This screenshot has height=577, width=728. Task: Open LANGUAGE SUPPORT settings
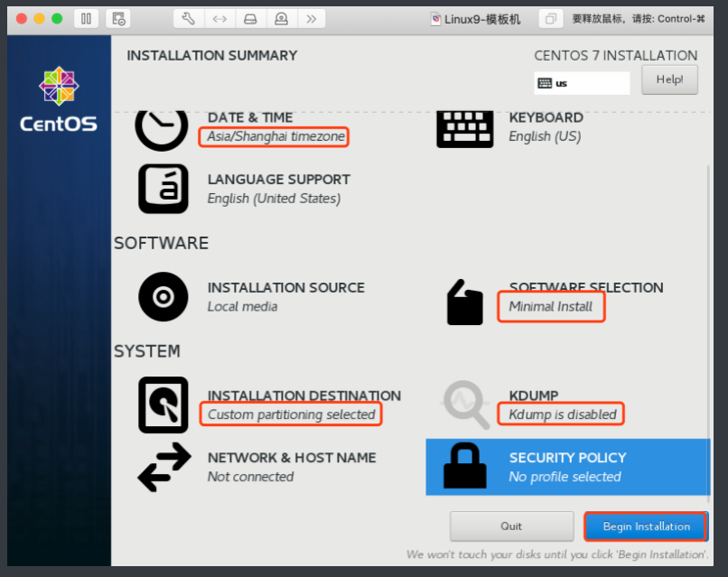click(279, 179)
